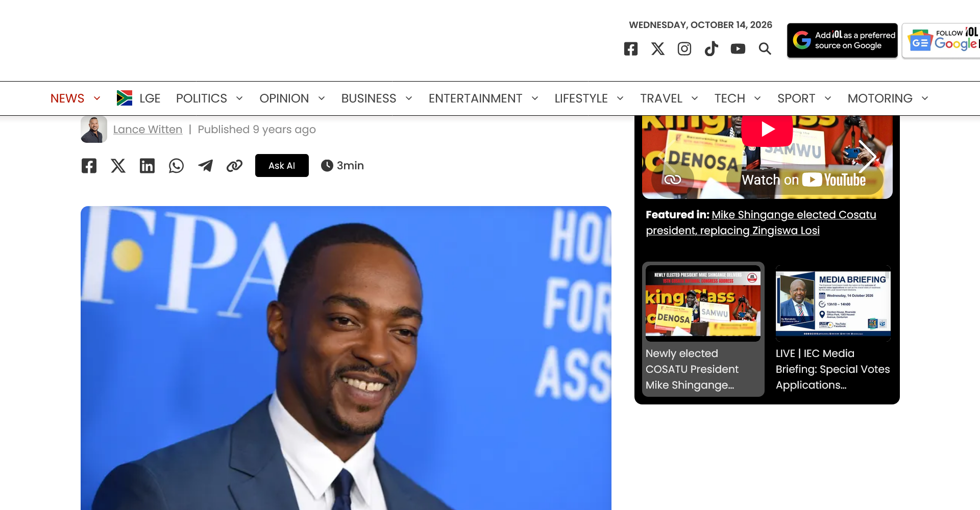Image resolution: width=980 pixels, height=510 pixels.
Task: Expand the SPORT menu chevron
Action: click(828, 98)
